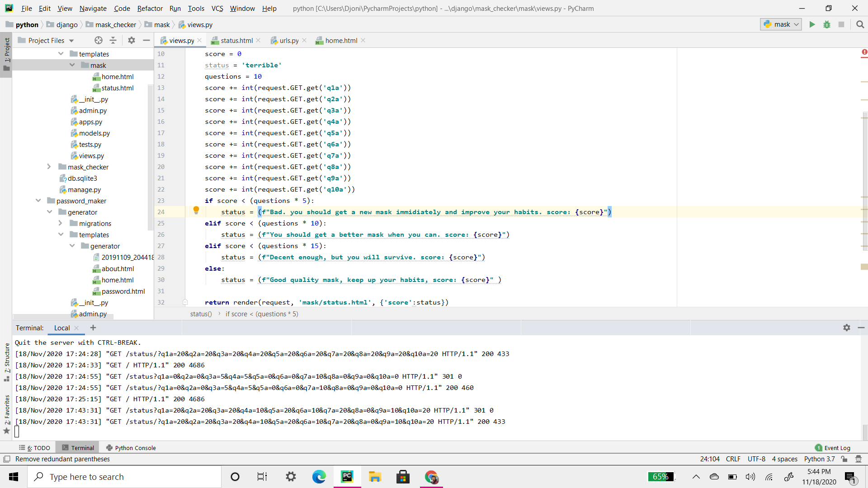Expand the migrations folder

coord(60,223)
